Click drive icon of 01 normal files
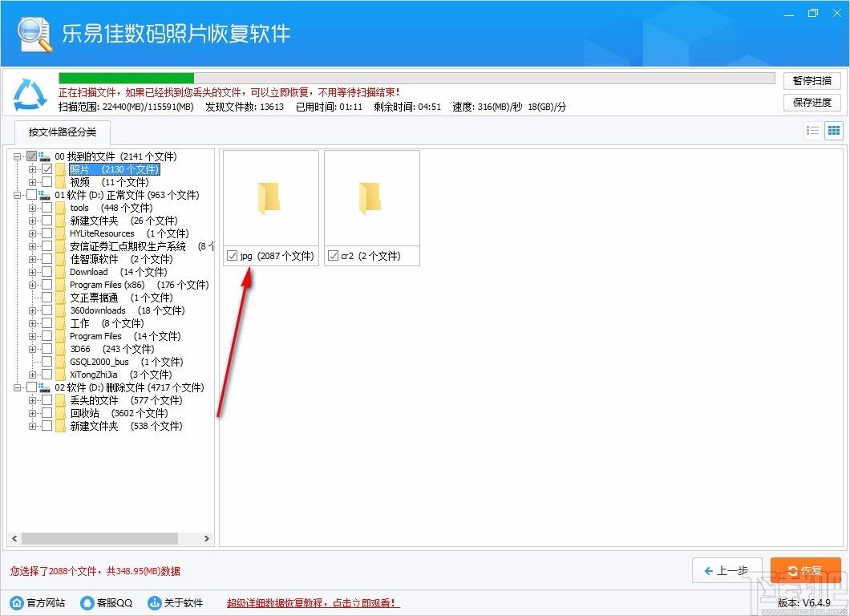Viewport: 850px width, 616px height. tap(44, 195)
